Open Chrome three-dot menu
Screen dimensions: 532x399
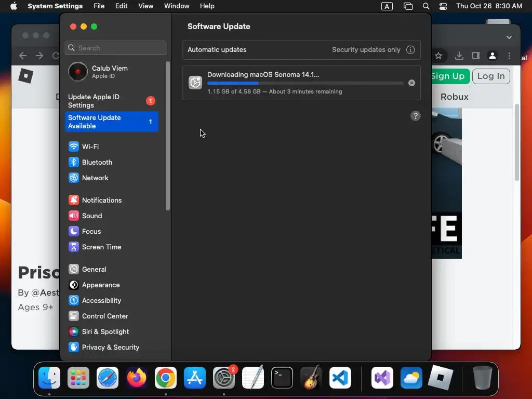click(509, 56)
